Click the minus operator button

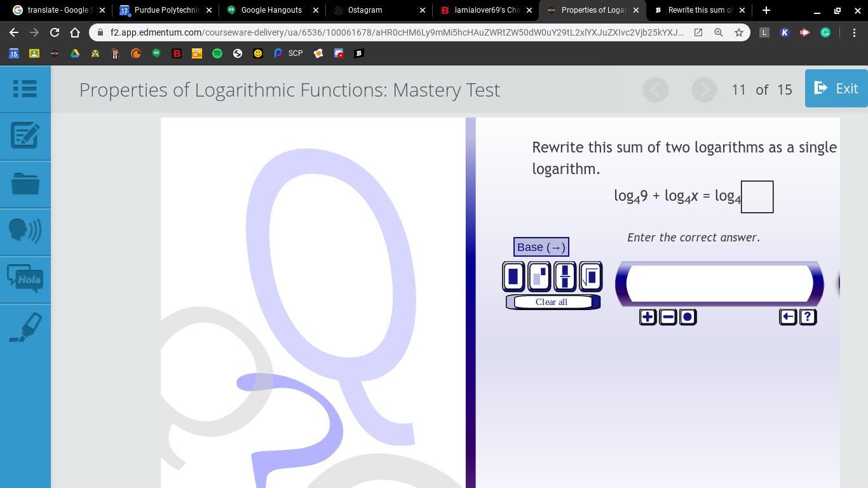click(x=668, y=317)
